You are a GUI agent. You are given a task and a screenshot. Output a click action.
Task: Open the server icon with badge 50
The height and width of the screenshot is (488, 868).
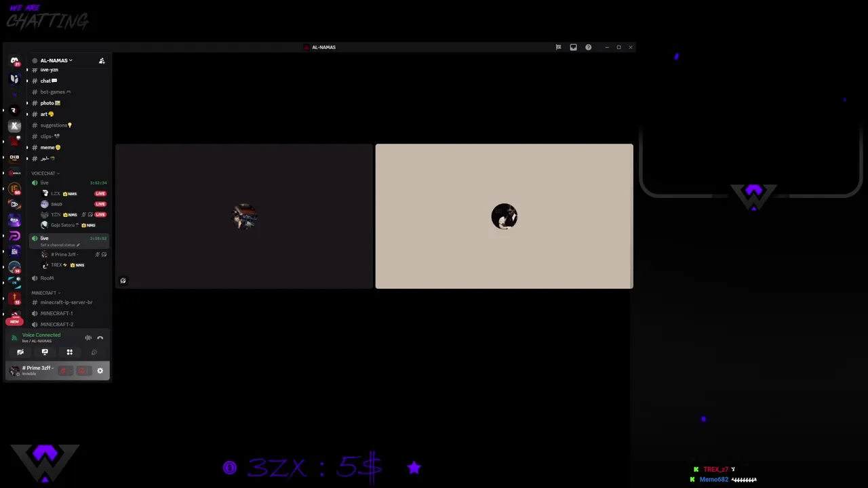coord(14,189)
